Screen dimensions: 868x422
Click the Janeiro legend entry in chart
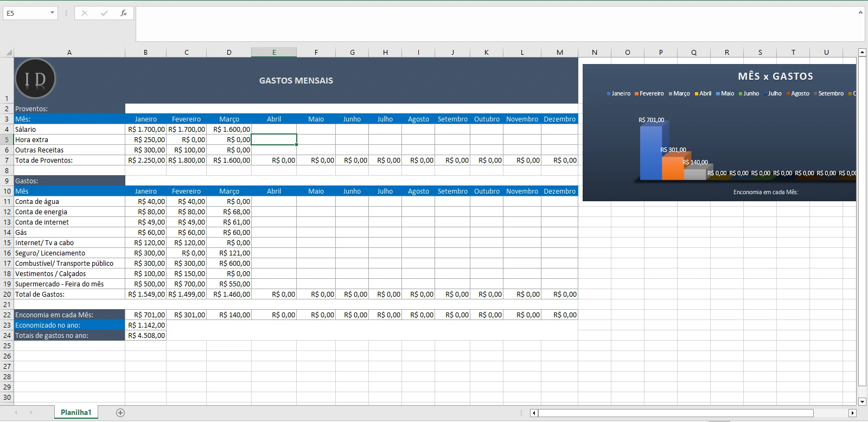618,93
